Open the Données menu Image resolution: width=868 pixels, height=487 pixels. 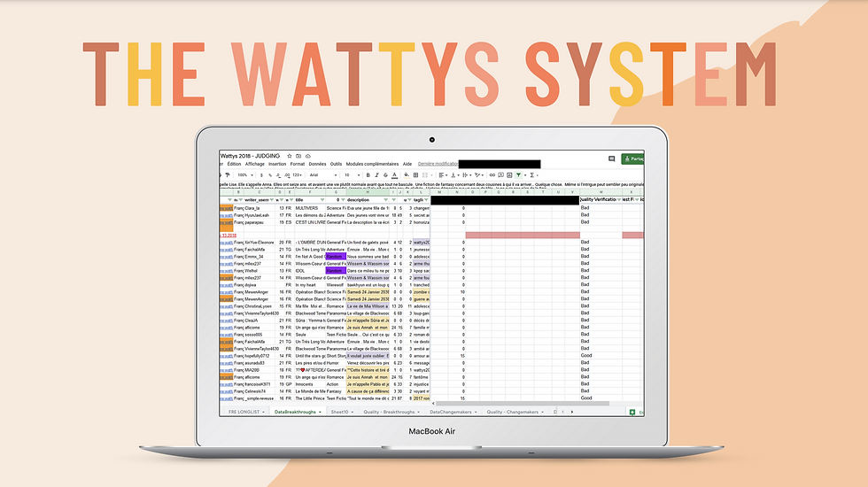coord(317,164)
